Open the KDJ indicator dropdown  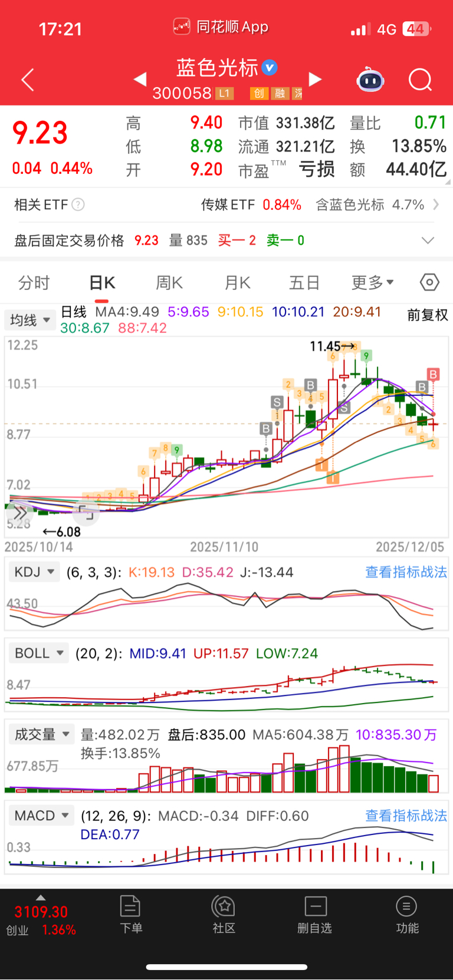point(34,572)
